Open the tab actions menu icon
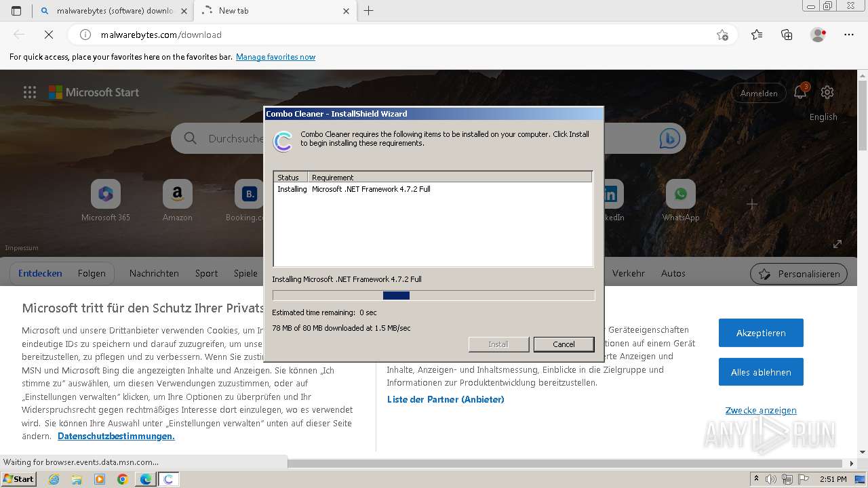868x488 pixels. pyautogui.click(x=16, y=11)
